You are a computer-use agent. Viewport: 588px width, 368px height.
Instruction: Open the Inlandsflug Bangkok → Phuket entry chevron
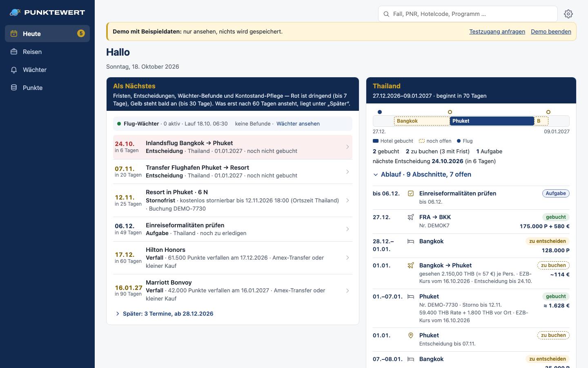click(x=347, y=147)
